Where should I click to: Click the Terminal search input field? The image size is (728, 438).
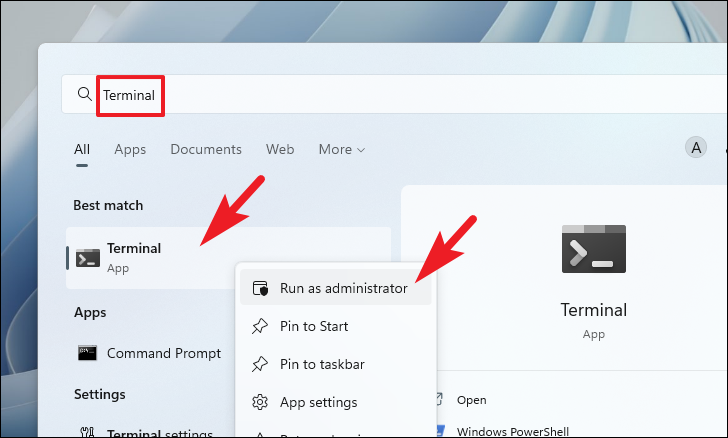pos(394,94)
